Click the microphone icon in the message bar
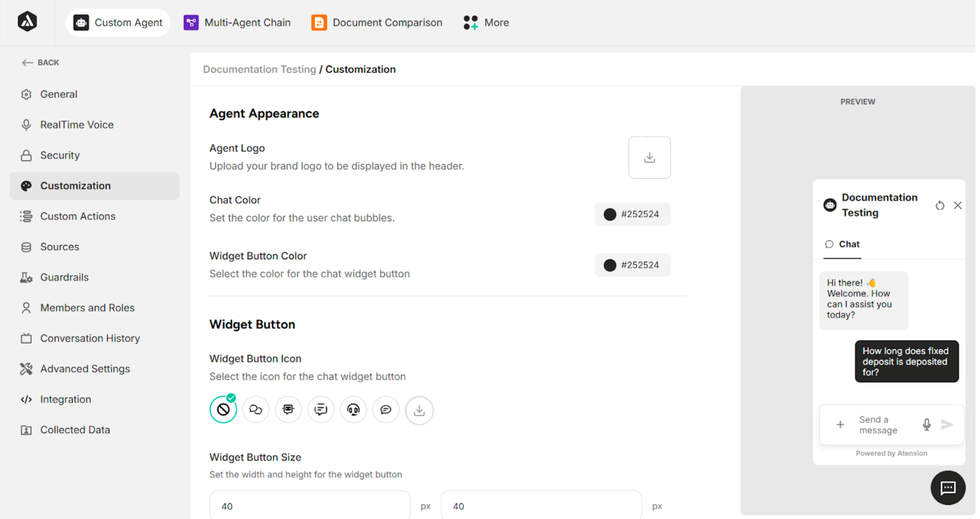980x519 pixels. [x=927, y=425]
